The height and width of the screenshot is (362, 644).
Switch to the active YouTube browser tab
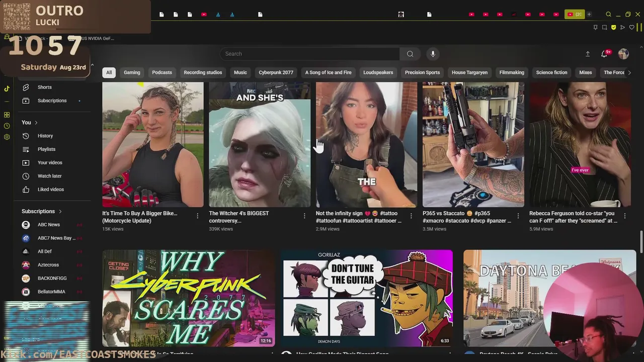coord(574,15)
